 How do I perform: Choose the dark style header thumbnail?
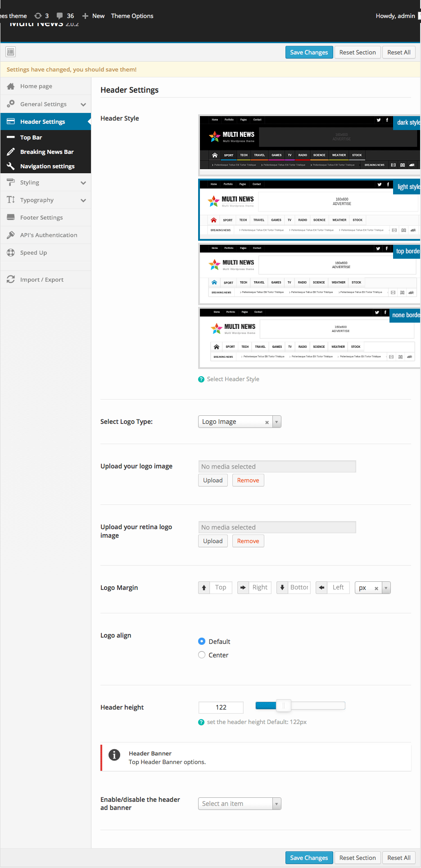pos(309,145)
